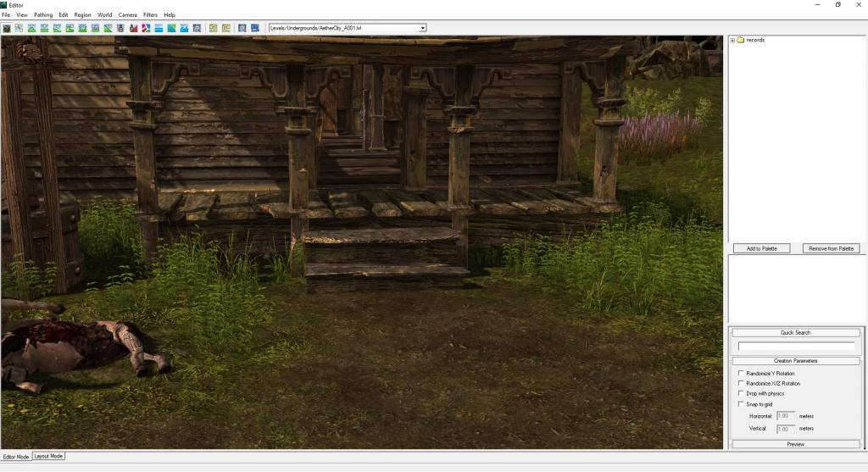Screen dimensions: 868x472
Task: Open the Filters menu
Action: point(150,15)
